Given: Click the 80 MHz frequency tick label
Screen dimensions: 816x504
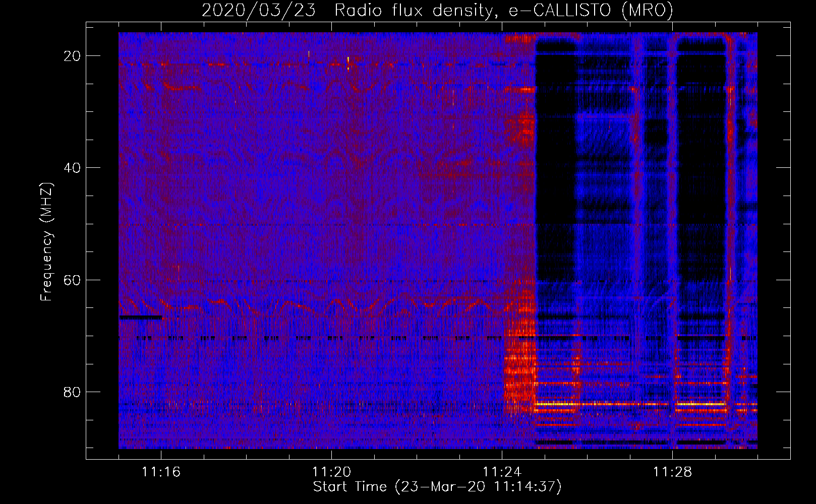Looking at the screenshot, I should [x=72, y=392].
